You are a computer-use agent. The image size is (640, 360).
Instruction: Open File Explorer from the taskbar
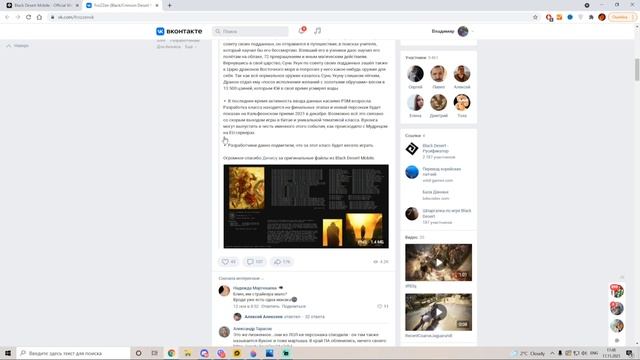(x=188, y=353)
